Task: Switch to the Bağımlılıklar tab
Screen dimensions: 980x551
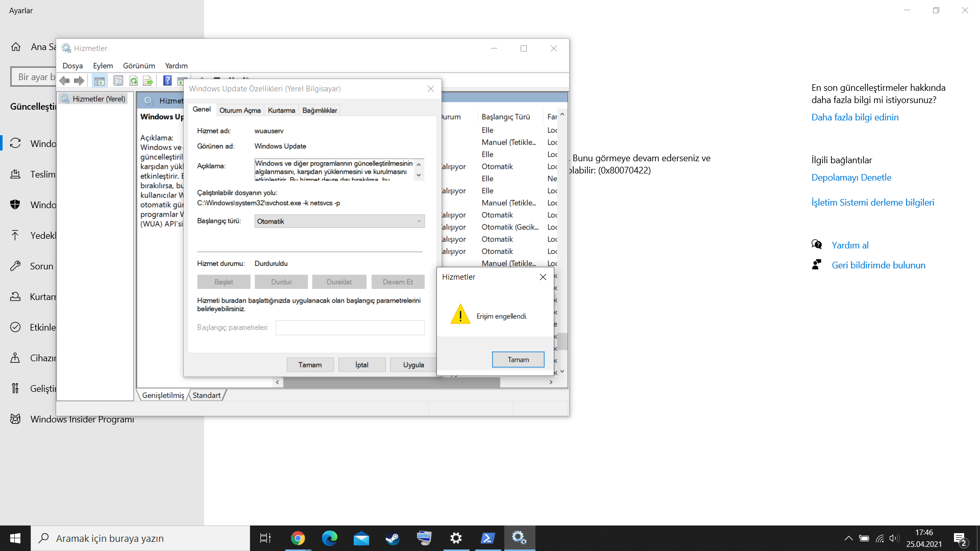Action: click(320, 110)
